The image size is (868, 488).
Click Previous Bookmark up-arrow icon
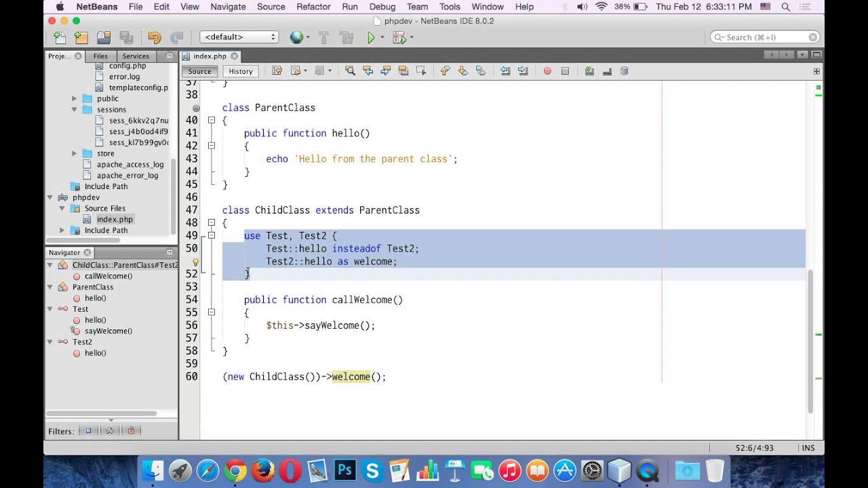point(446,70)
